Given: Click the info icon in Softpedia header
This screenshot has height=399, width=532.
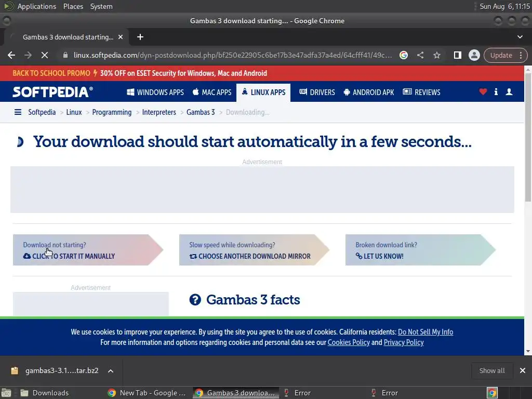Looking at the screenshot, I should (496, 91).
